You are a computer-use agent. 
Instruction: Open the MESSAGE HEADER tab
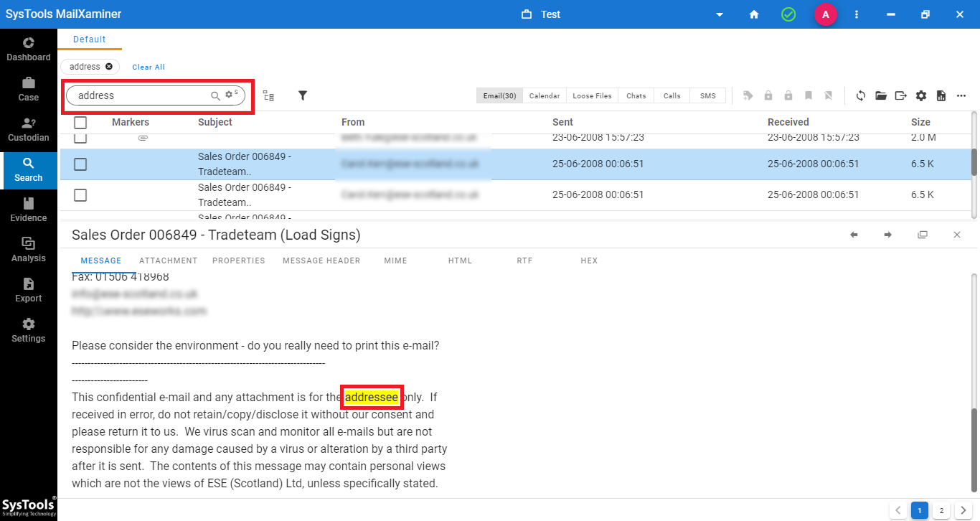tap(321, 260)
